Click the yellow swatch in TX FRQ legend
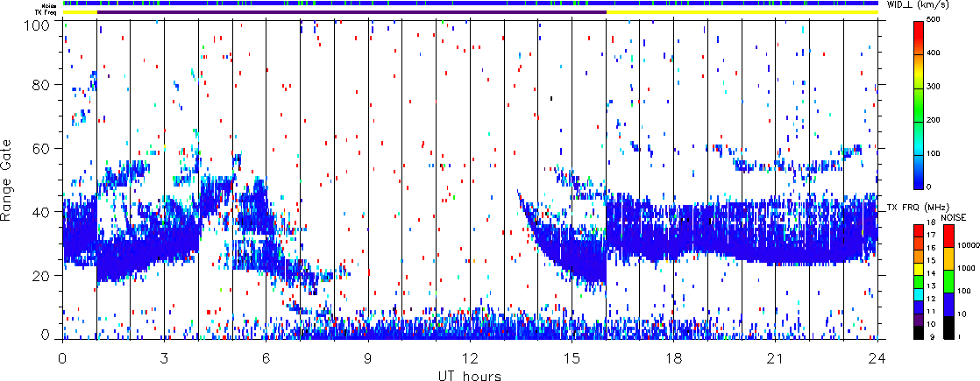 (x=919, y=269)
